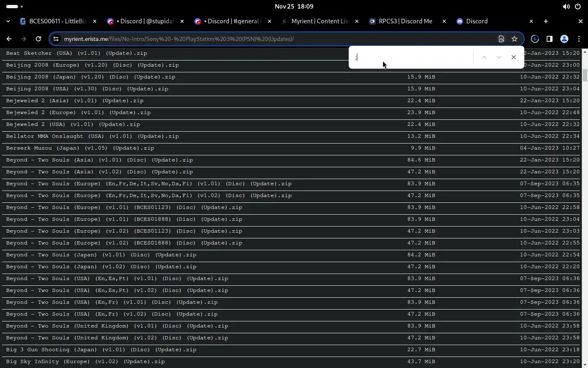Download Bejeweled 2 (Europe) (v1.01) zip
The width and height of the screenshot is (588, 368).
tap(78, 112)
